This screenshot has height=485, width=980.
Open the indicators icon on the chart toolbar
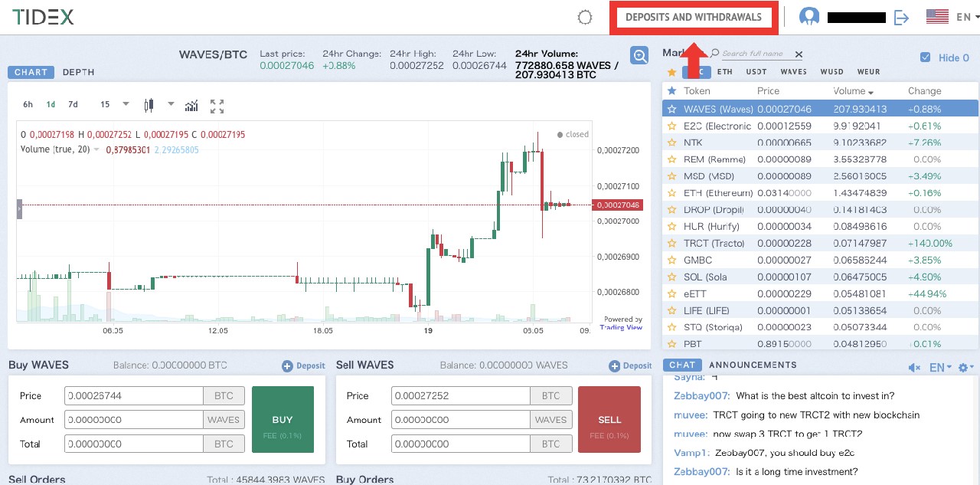tap(191, 106)
